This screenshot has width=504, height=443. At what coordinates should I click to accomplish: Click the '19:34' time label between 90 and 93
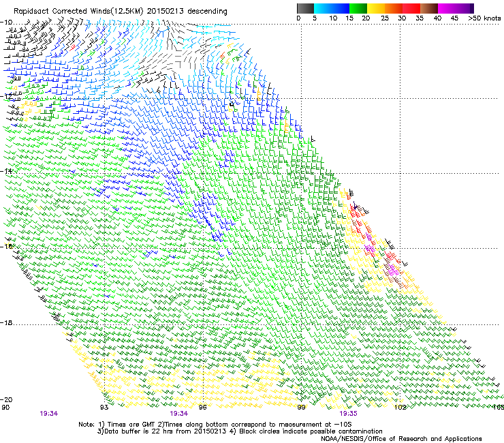pyautogui.click(x=49, y=414)
